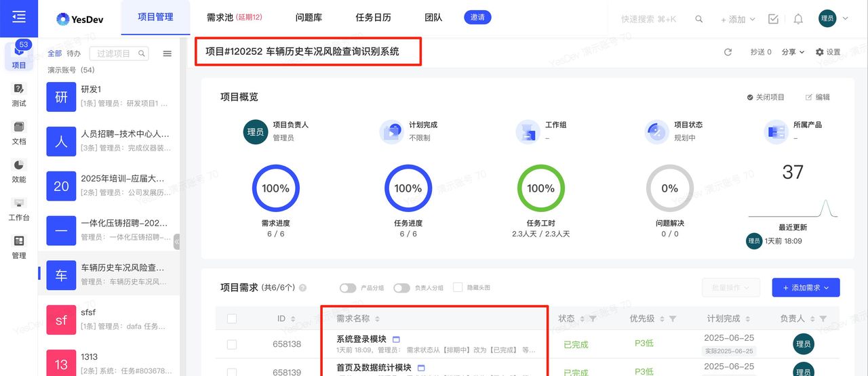Screen dimensions: 868x376
Task: Click the 问题解决 0% progress ring
Action: click(x=669, y=188)
